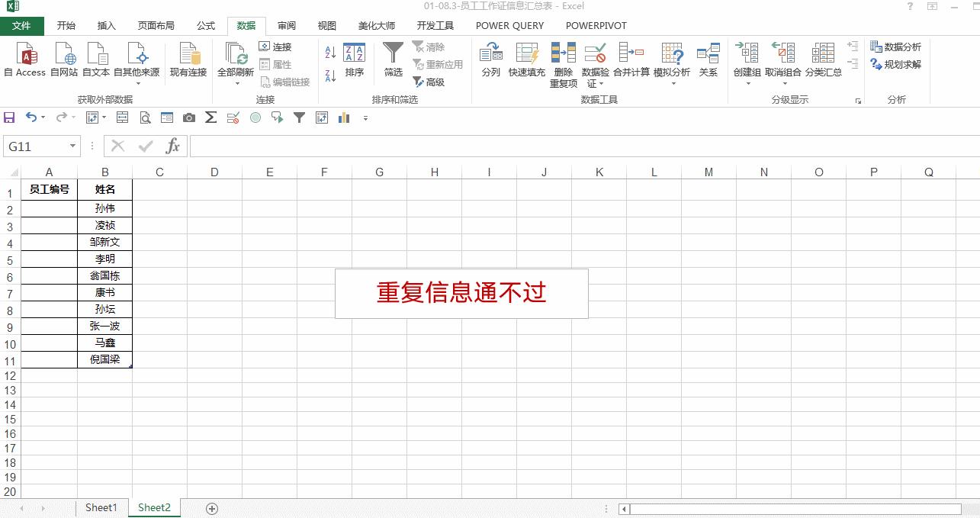Click the camera icon in quick access toolbar
The image size is (980, 518).
(188, 117)
